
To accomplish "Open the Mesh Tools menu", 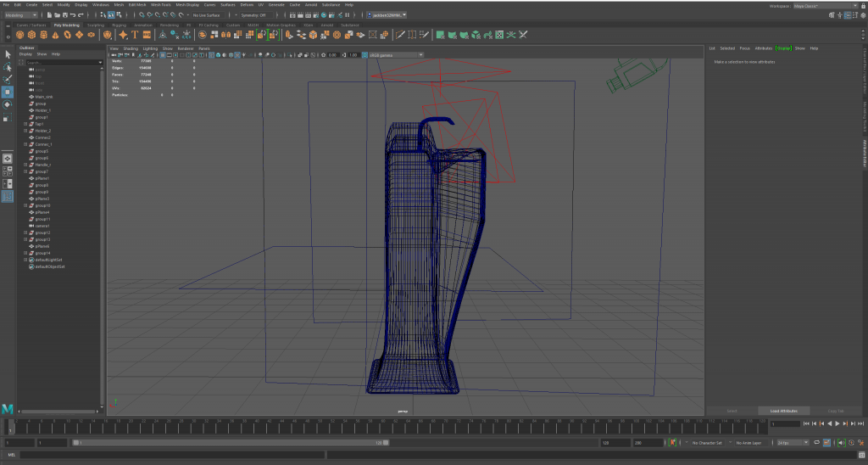I will pyautogui.click(x=160, y=4).
